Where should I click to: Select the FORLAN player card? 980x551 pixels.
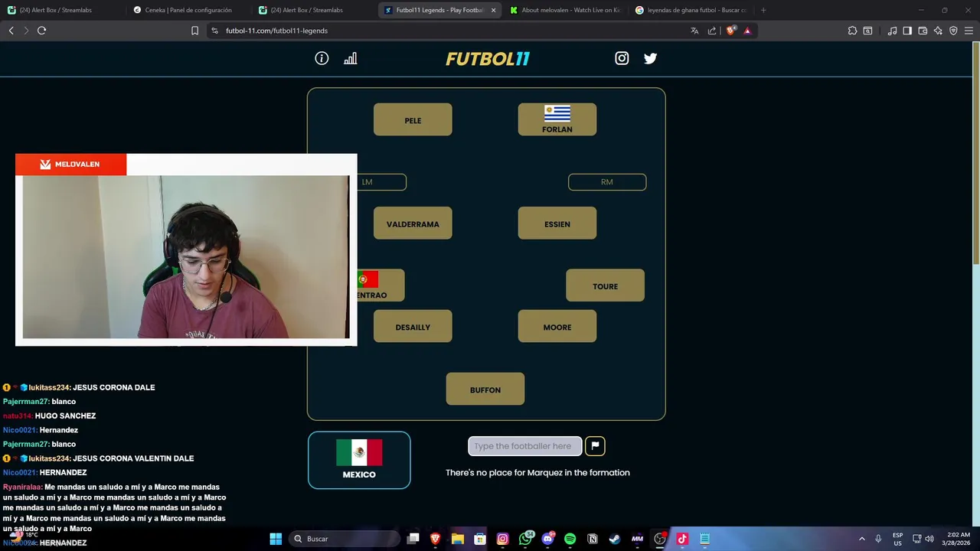[x=557, y=119]
